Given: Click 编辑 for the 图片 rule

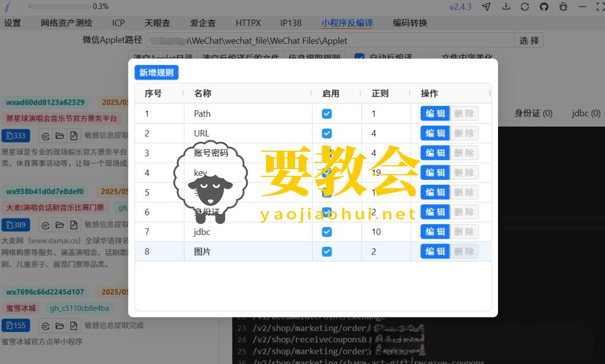Looking at the screenshot, I should click(435, 251).
